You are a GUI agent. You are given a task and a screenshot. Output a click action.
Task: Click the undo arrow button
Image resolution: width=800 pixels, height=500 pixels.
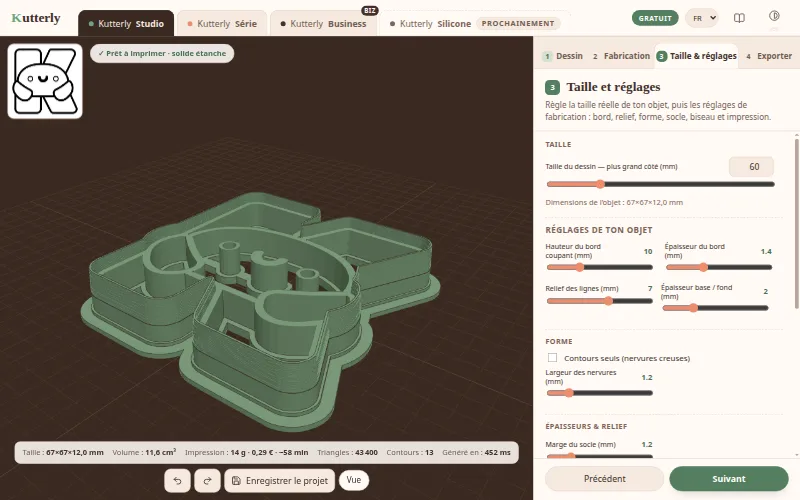point(178,481)
